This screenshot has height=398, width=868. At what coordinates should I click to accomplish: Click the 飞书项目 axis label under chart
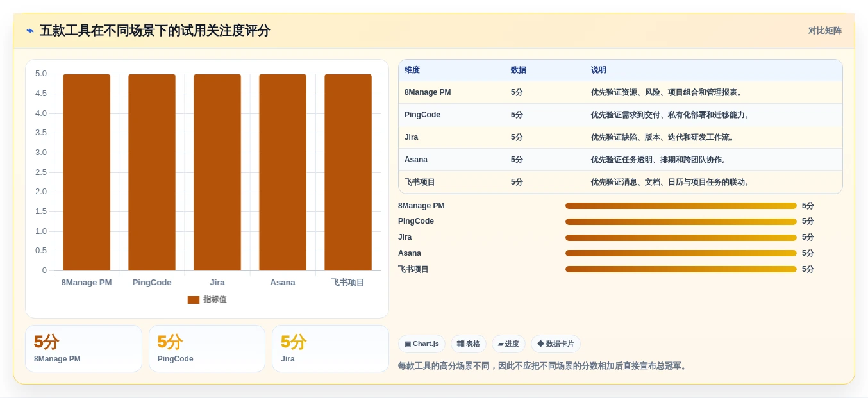click(348, 283)
